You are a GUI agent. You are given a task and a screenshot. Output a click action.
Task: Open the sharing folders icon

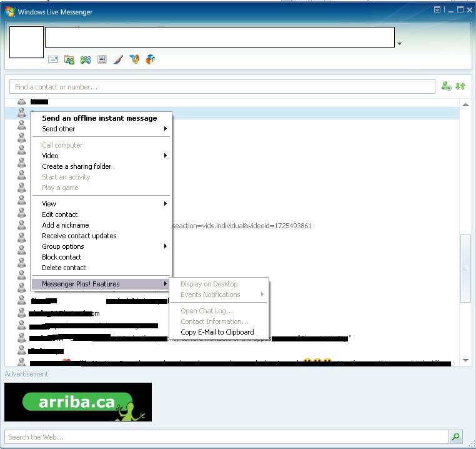point(69,59)
